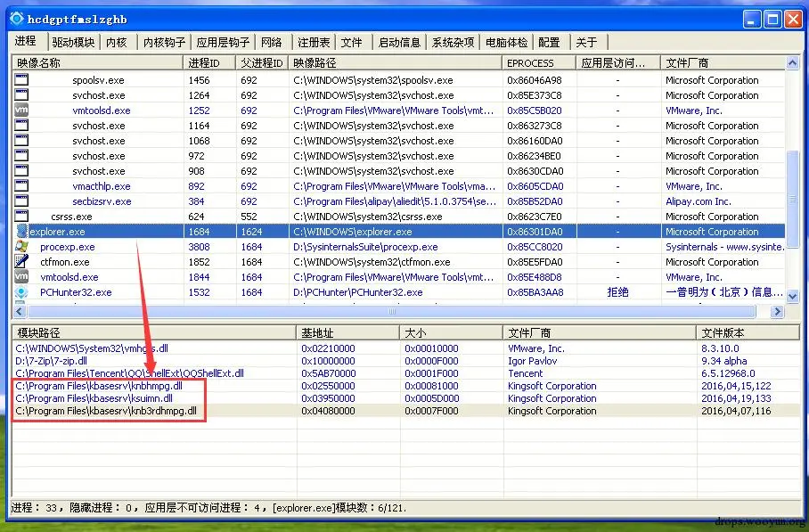Click the app logo in title bar
Viewport: 809px width, 532px height.
(17, 19)
